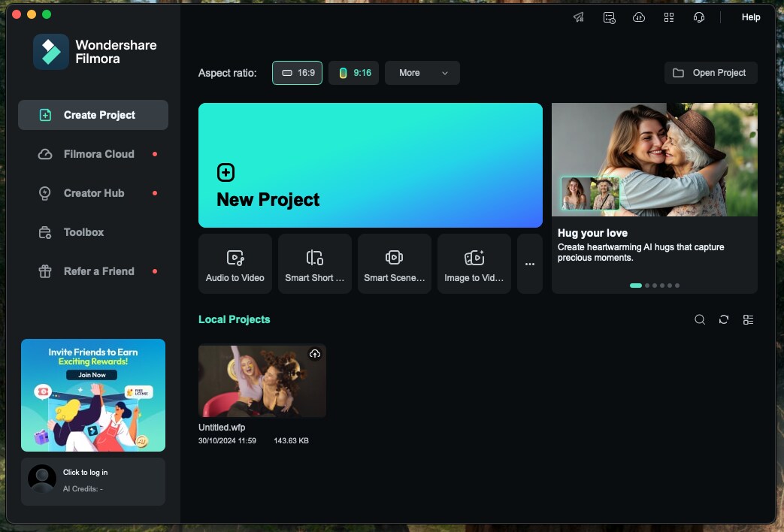The image size is (784, 532).
Task: Open the Untitled.wfp project thumbnail
Action: tap(262, 381)
